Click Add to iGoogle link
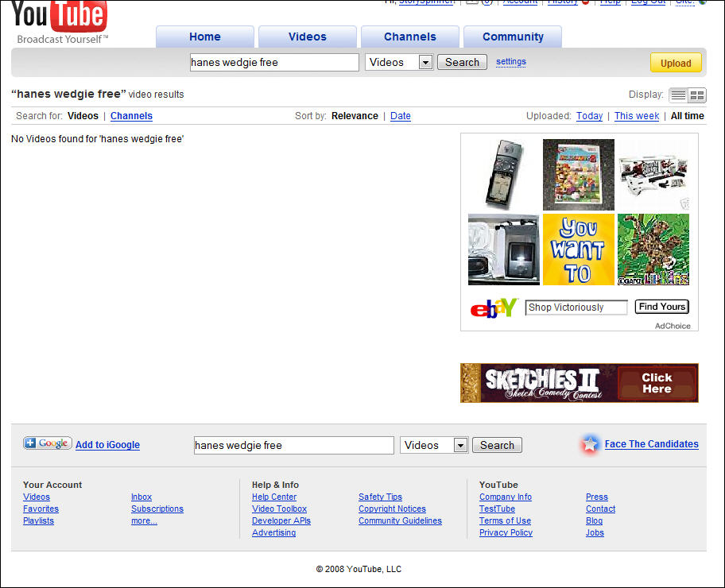This screenshot has height=588, width=725. 108,445
